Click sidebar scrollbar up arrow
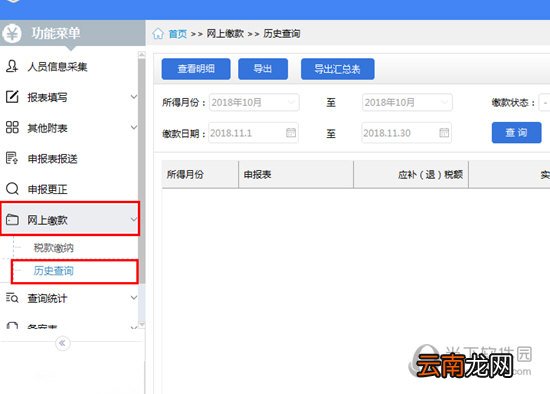 [142, 55]
